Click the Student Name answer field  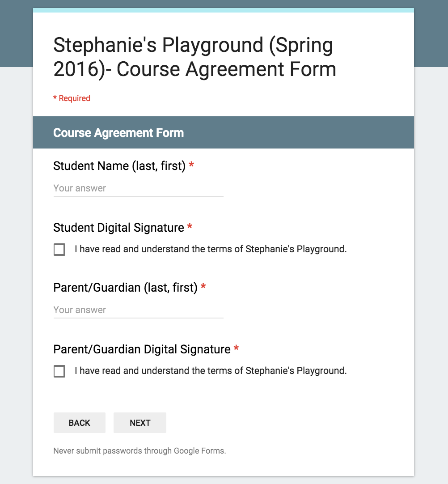[x=138, y=188]
